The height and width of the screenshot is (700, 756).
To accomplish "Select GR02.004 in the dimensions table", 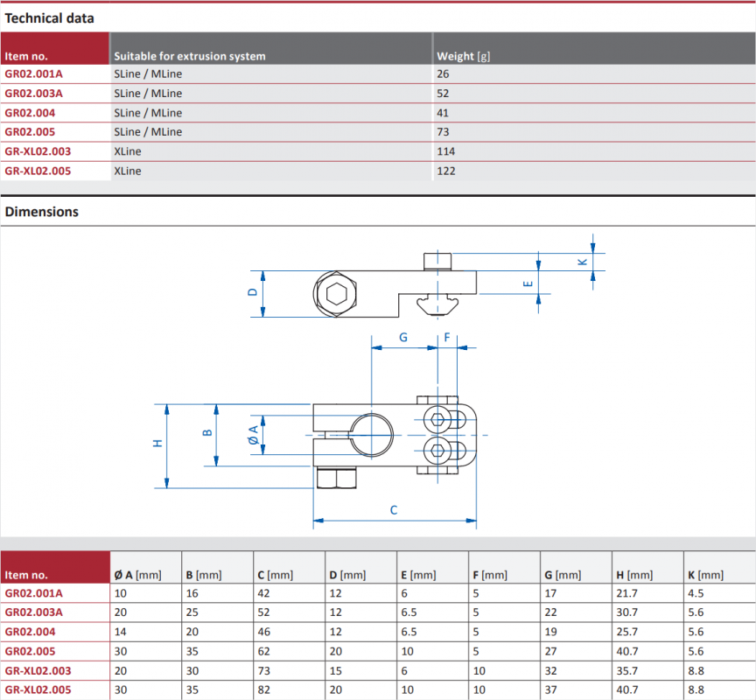I will click(x=30, y=632).
